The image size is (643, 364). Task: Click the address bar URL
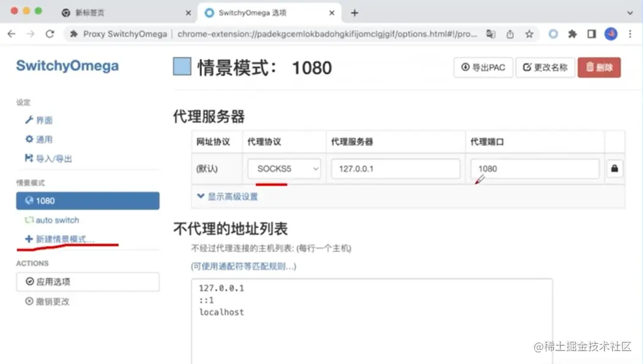(x=327, y=34)
